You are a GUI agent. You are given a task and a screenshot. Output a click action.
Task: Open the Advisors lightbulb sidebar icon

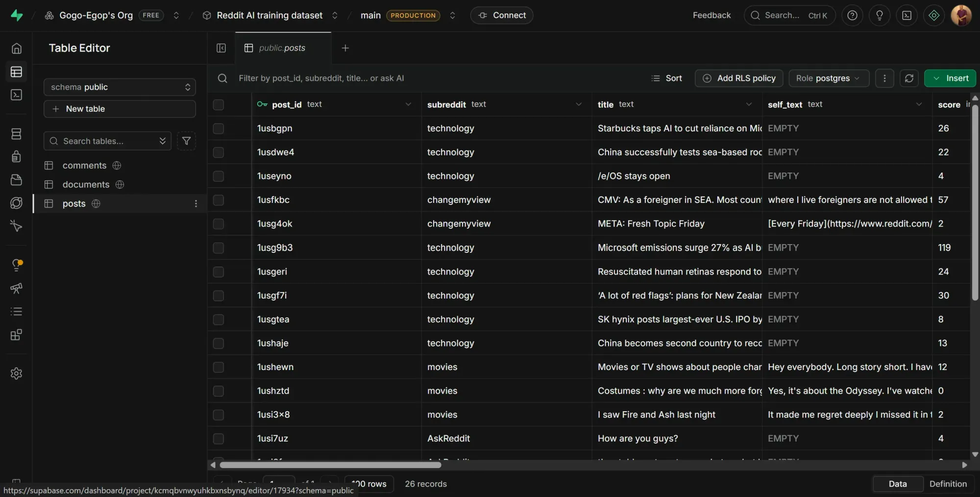(x=16, y=265)
